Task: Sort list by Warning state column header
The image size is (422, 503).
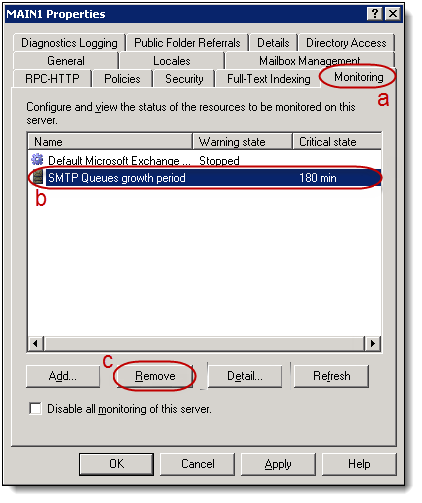Action: coord(243,142)
